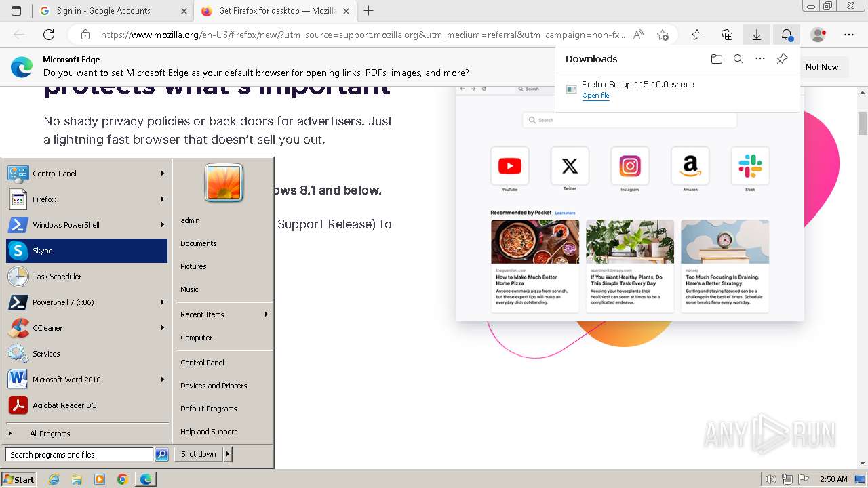Click the Edge refresh page icon
This screenshot has height=488, width=868.
pyautogui.click(x=49, y=35)
